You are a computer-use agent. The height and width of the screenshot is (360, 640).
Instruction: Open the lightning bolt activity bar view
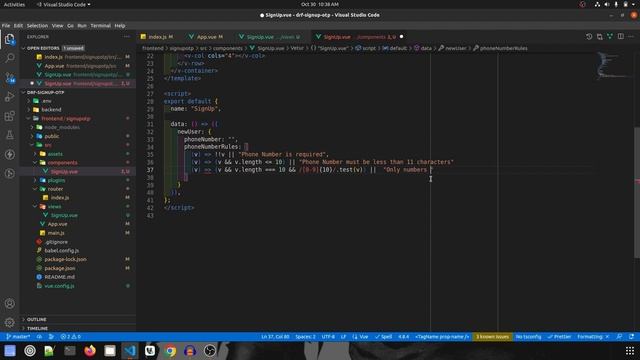pos(10,154)
